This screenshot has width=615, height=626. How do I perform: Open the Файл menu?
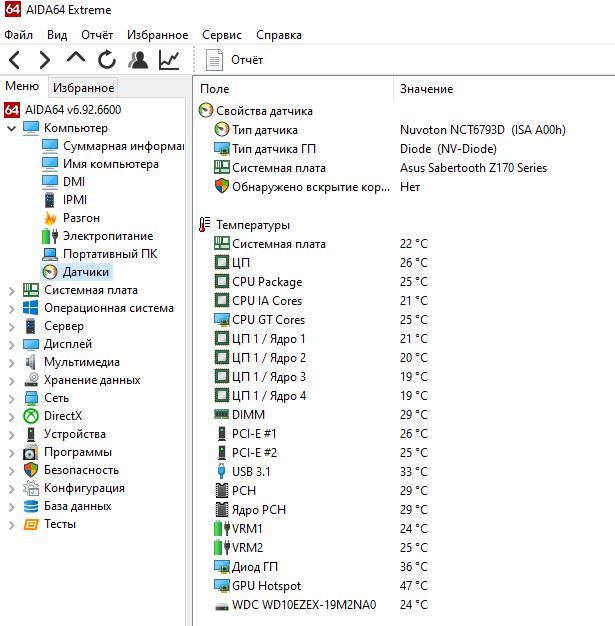18,35
